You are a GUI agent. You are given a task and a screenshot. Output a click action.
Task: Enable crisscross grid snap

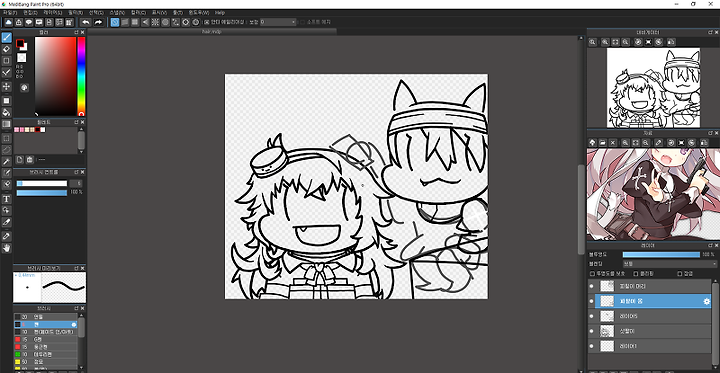(135, 22)
